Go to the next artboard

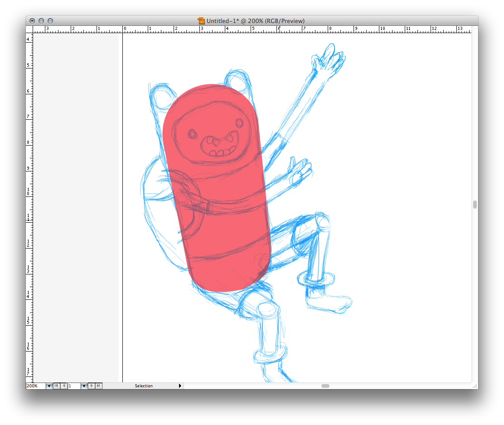pos(92,386)
